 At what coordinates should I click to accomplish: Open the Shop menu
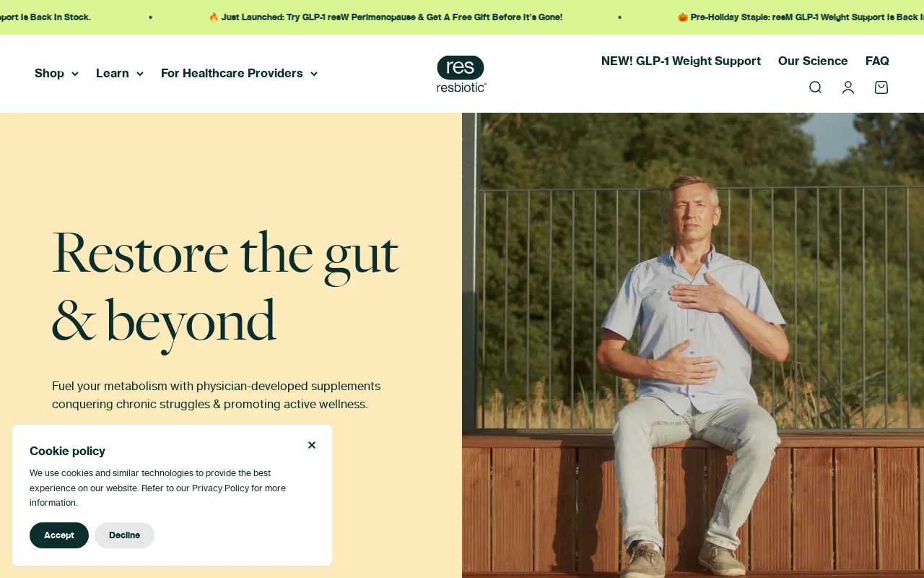pos(56,73)
